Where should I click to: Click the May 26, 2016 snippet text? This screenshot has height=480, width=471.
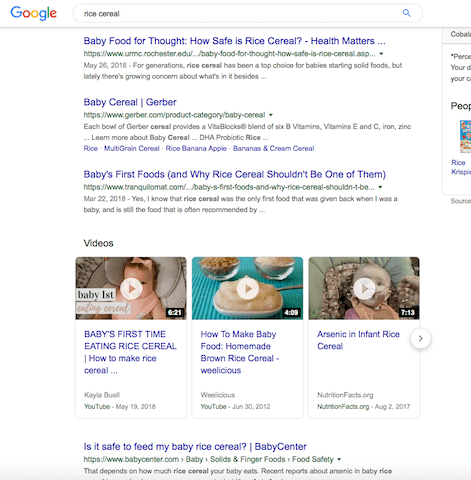point(243,71)
